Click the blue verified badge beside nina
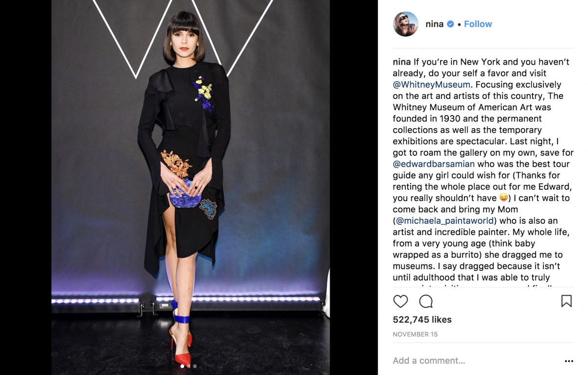This screenshot has height=375, width=588. click(450, 24)
